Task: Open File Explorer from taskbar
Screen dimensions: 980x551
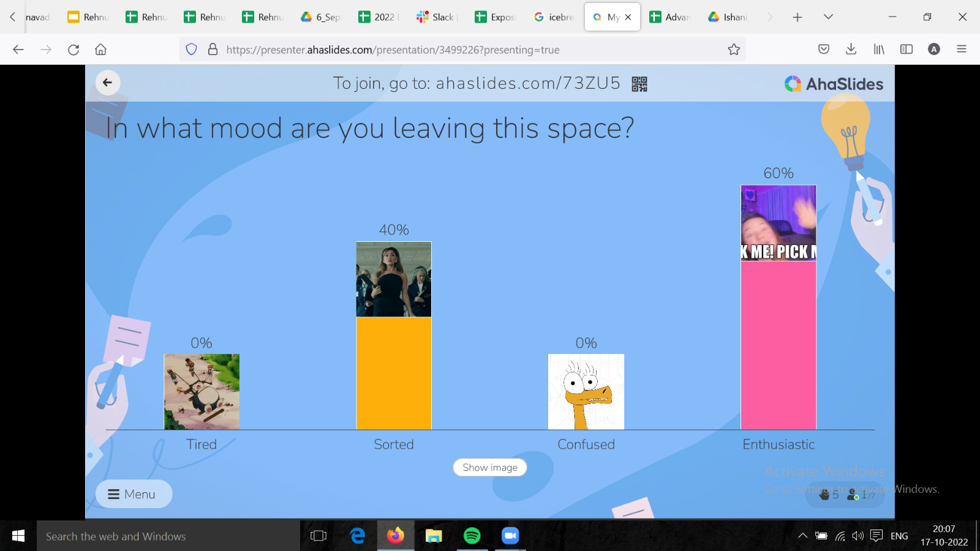Action: click(x=434, y=536)
